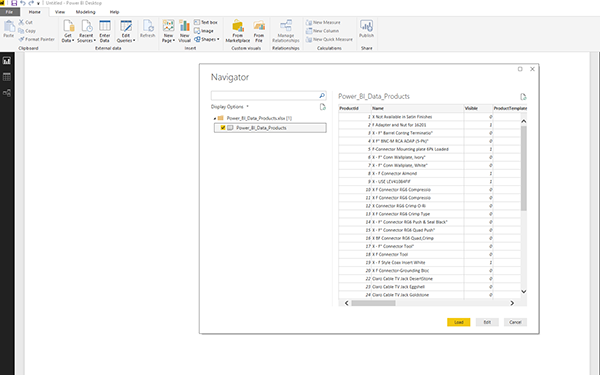Click the vertical scrollbar thumb in preview
This screenshot has width=600, height=375.
(523, 168)
